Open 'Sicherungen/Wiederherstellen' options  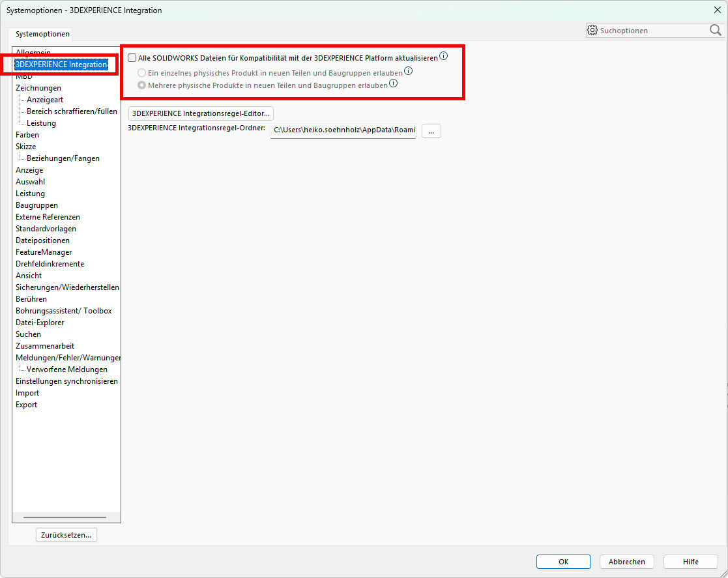click(67, 287)
